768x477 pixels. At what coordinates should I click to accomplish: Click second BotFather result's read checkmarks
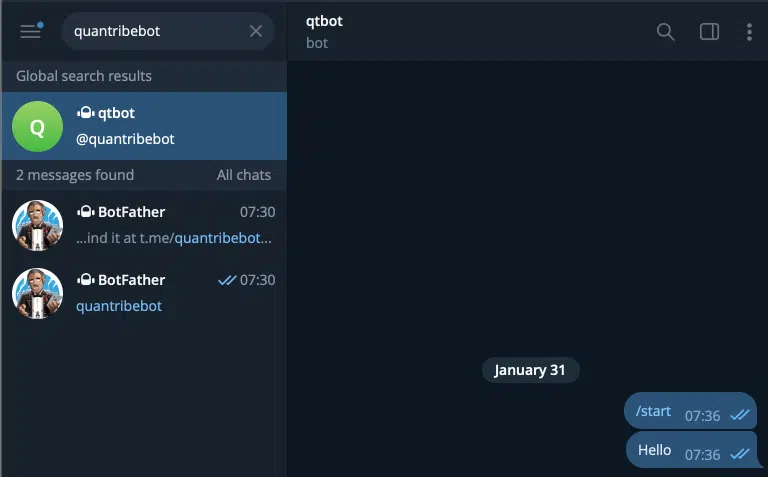[x=226, y=281]
